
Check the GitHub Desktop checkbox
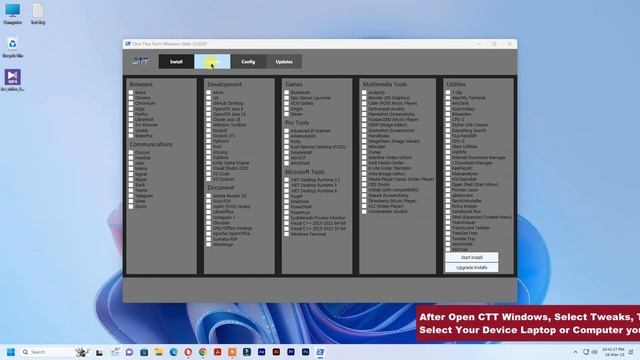(x=209, y=103)
